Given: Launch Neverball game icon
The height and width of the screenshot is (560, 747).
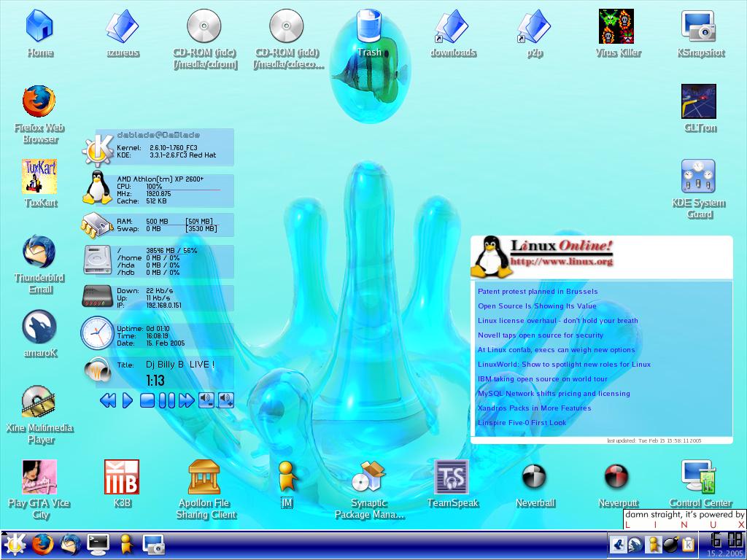Looking at the screenshot, I should (x=534, y=477).
